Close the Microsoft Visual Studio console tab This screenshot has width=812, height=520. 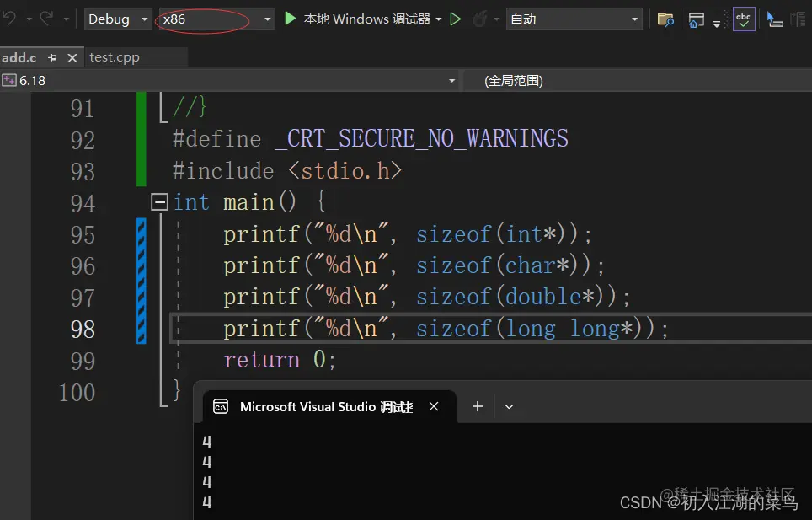tap(434, 407)
